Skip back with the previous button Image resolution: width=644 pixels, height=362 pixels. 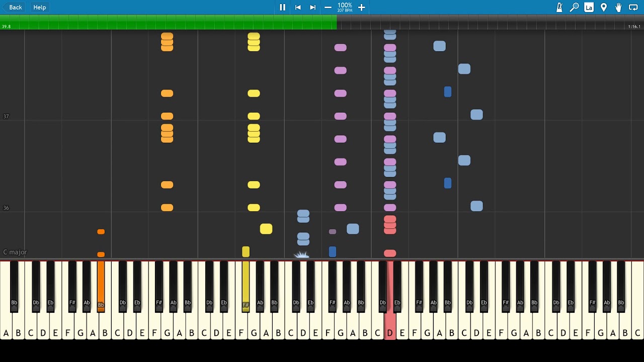point(298,7)
